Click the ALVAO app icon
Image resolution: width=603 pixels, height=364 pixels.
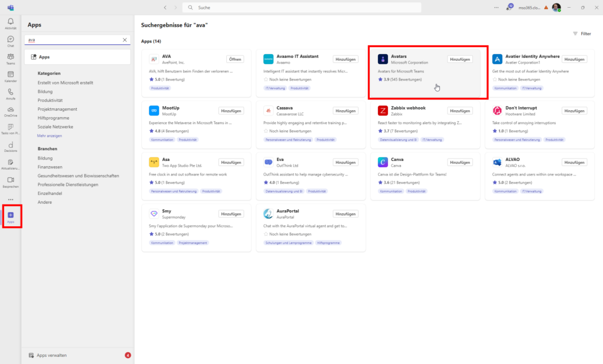(497, 162)
